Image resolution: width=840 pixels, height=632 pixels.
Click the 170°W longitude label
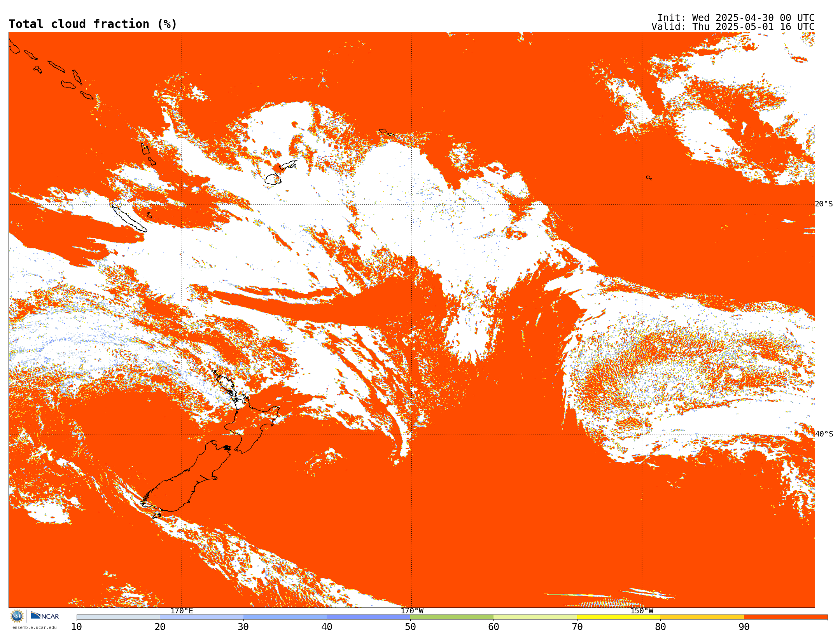coord(412,611)
